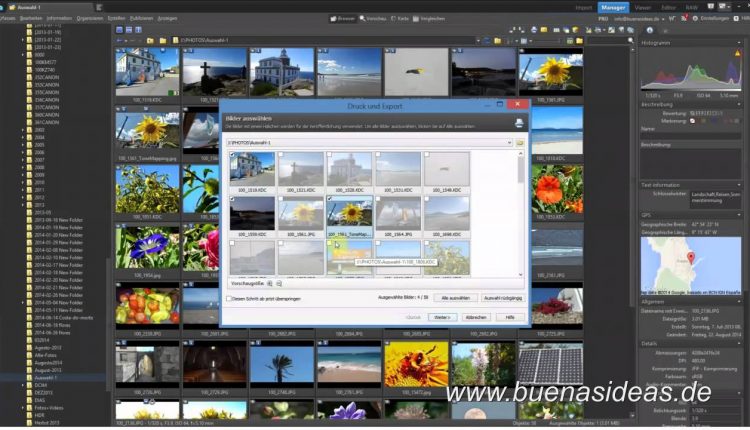Open the Publizieren menu
Screen dimensions: 750x430
tap(141, 18)
